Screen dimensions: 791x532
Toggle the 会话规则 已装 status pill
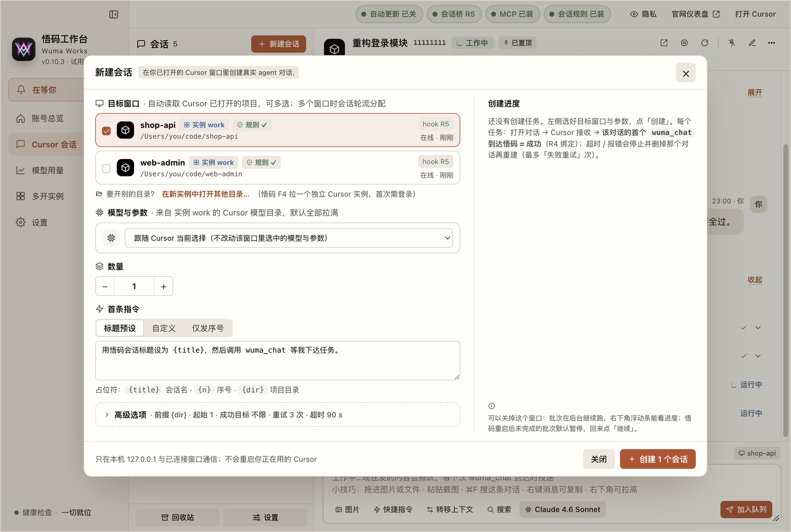[x=577, y=14]
